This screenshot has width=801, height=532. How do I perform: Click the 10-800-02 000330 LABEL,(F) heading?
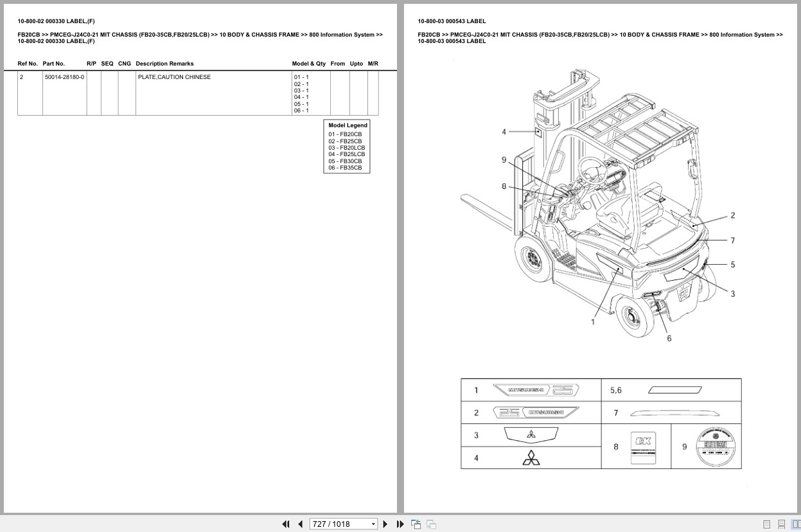tap(56, 21)
